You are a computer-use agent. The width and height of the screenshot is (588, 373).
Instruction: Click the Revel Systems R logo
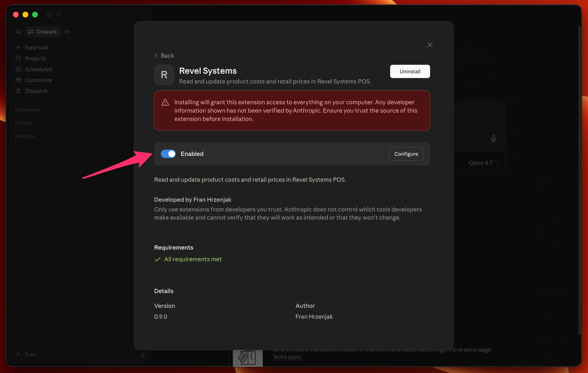[164, 75]
